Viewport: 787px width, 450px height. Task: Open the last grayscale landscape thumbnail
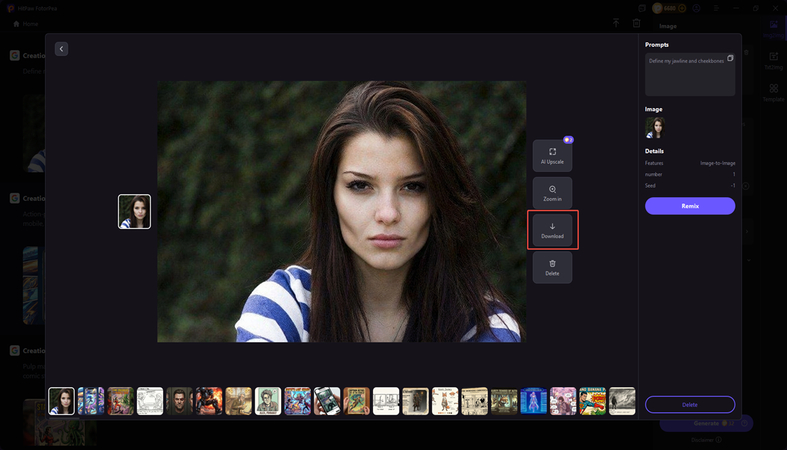(x=622, y=401)
